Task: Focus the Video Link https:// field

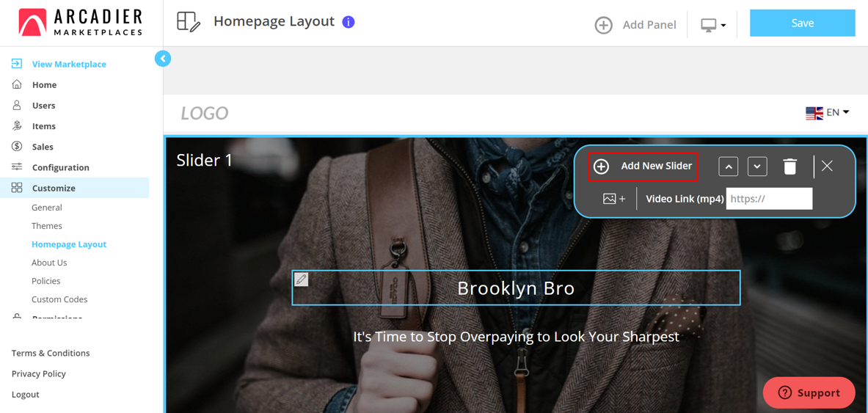Action: (x=769, y=199)
